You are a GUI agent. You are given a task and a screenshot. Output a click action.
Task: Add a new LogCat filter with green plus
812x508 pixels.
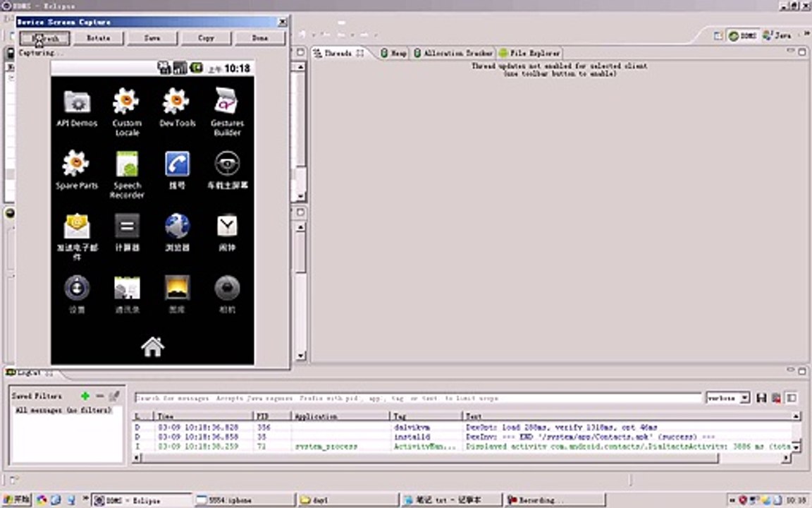[x=85, y=396]
